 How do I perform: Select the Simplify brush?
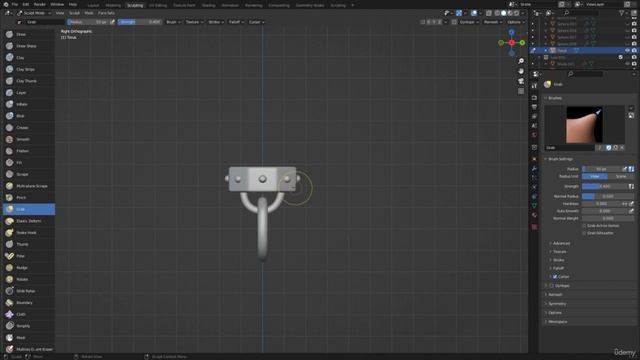(29, 326)
